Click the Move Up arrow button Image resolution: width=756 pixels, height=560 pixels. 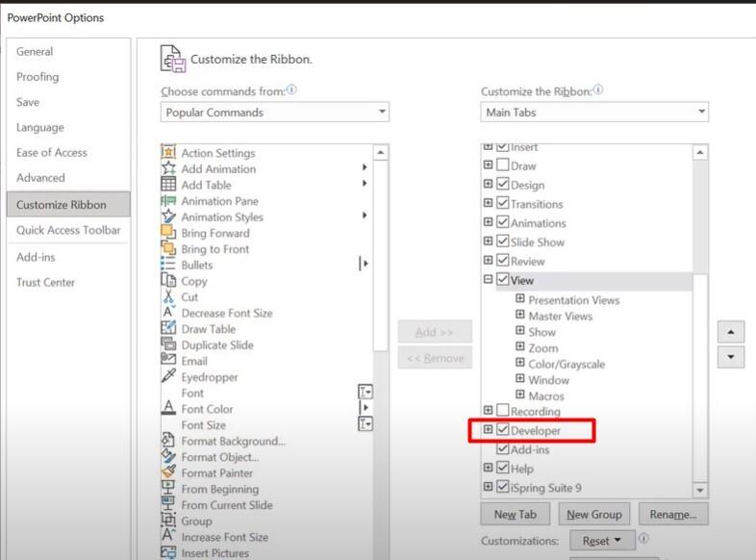(731, 332)
